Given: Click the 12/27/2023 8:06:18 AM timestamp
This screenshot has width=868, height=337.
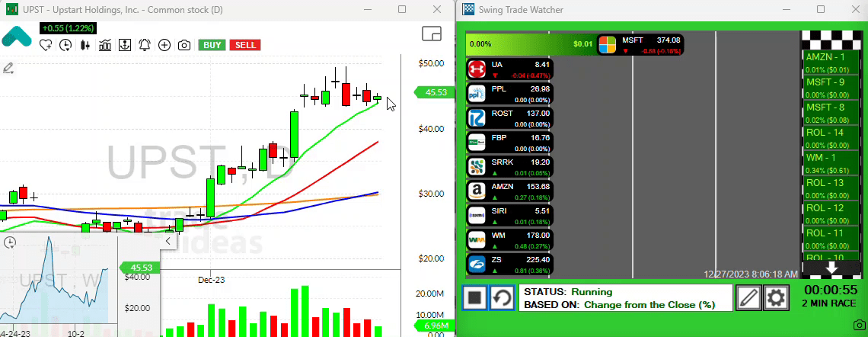Looking at the screenshot, I should pyautogui.click(x=751, y=274).
